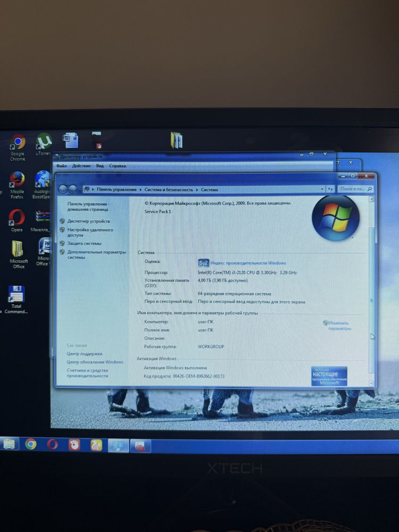
Task: Click scroll-up arrow of System window scrollbar
Action: (371, 199)
